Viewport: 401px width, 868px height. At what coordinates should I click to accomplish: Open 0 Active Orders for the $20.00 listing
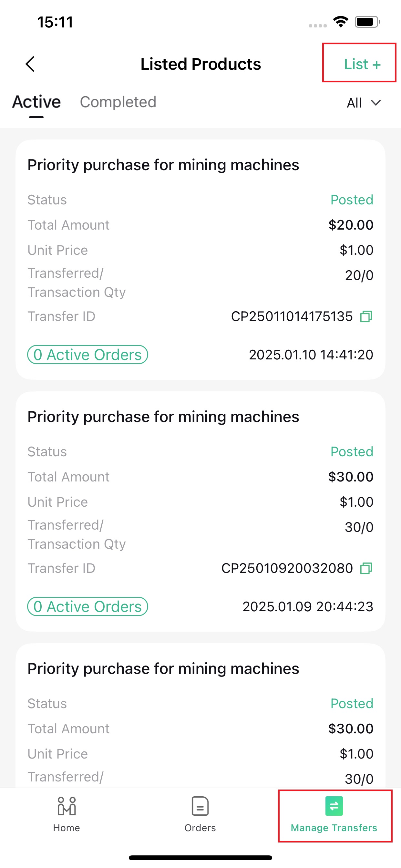click(x=87, y=355)
